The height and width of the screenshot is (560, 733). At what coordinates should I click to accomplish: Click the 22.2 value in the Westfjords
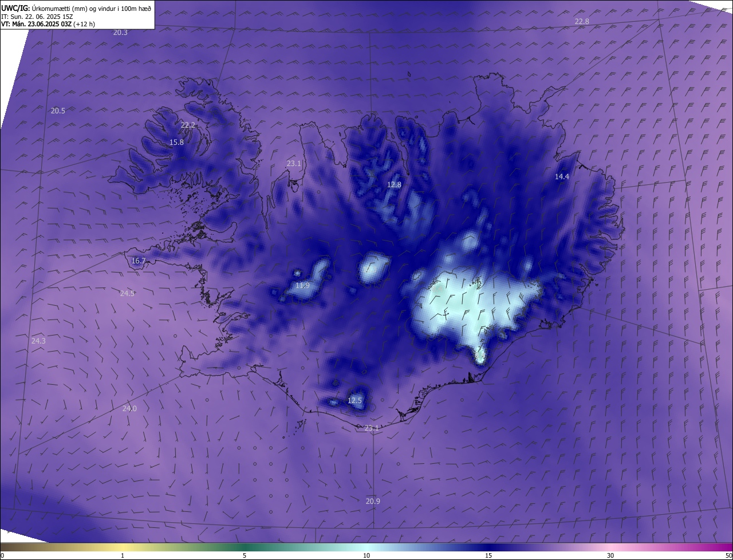pos(188,125)
